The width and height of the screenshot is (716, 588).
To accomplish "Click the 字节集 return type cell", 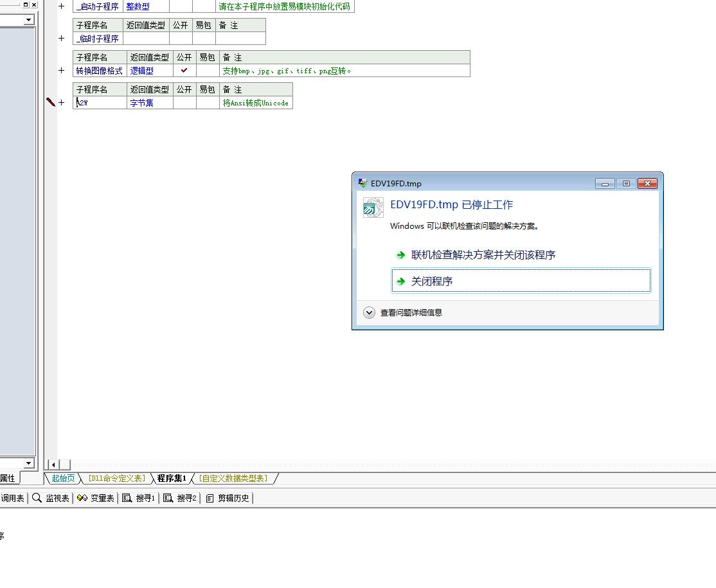I will [x=150, y=103].
